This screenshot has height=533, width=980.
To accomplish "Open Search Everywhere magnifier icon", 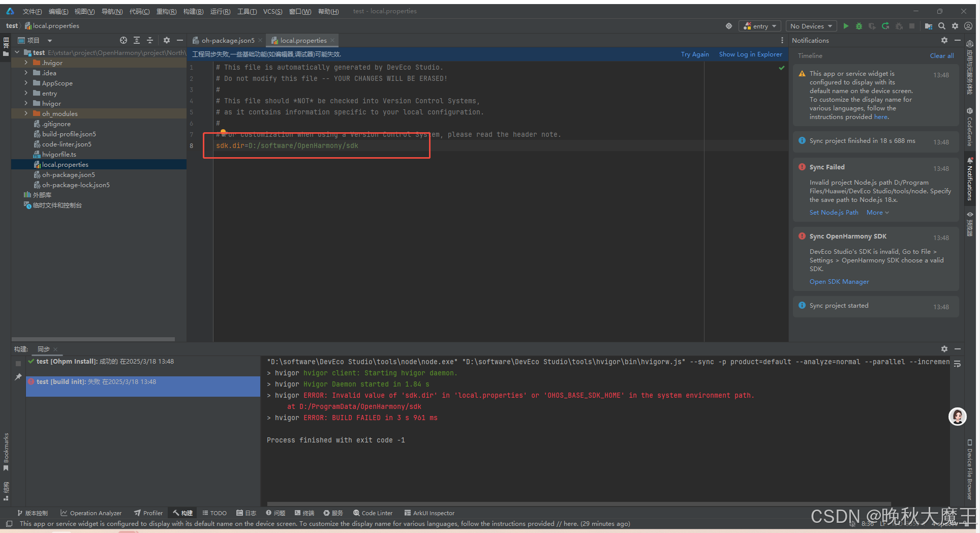I will tap(942, 26).
